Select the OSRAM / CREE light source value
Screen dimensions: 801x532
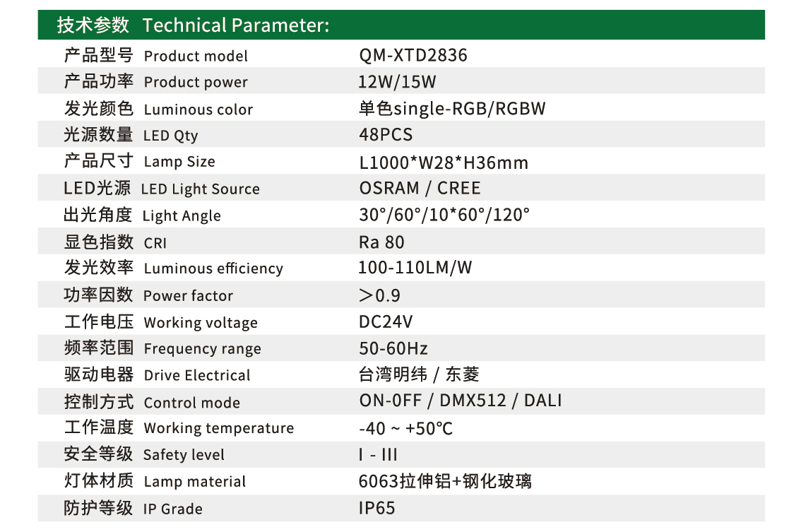click(x=420, y=189)
